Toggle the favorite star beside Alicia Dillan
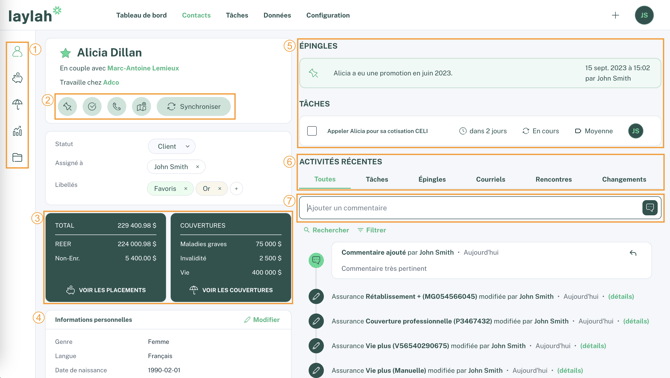 [x=65, y=53]
